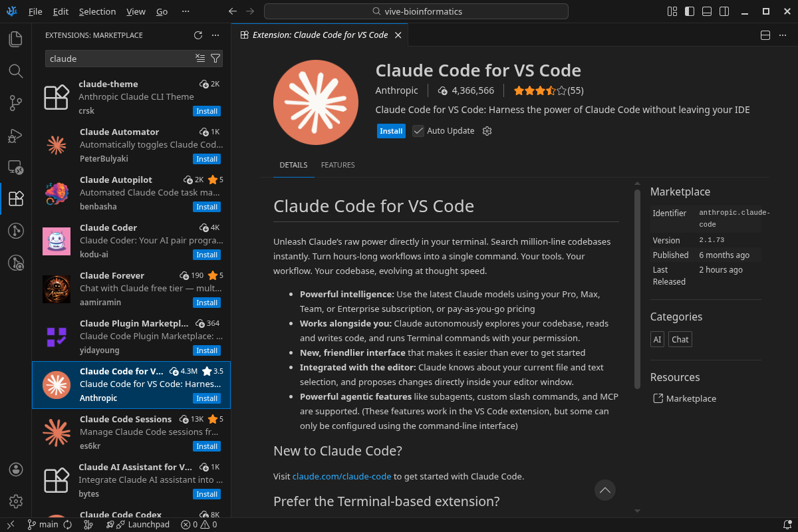The image size is (798, 532).
Task: Toggle the primary side bar visibility
Action: 689,11
